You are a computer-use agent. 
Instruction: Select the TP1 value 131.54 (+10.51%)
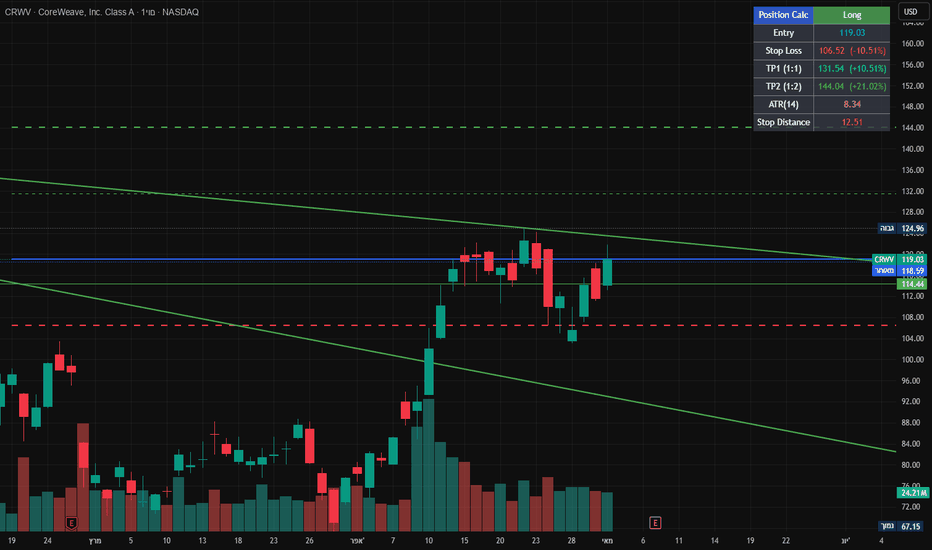[851, 68]
